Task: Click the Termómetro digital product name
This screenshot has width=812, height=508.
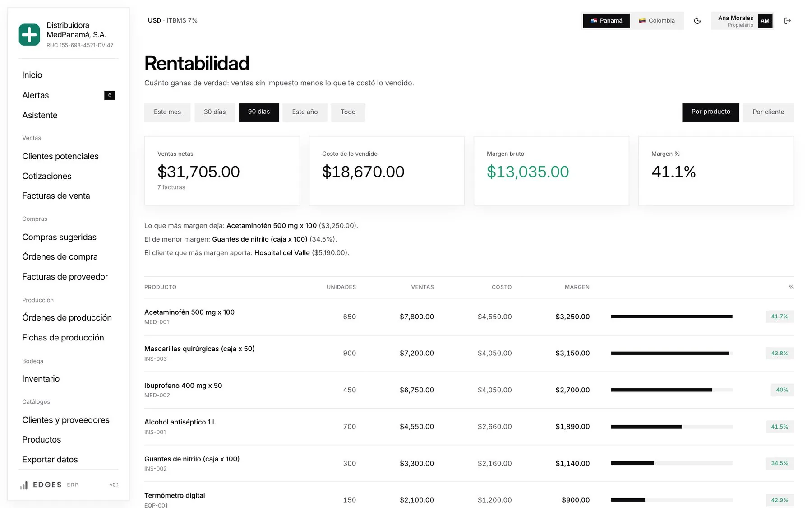Action: (175, 496)
